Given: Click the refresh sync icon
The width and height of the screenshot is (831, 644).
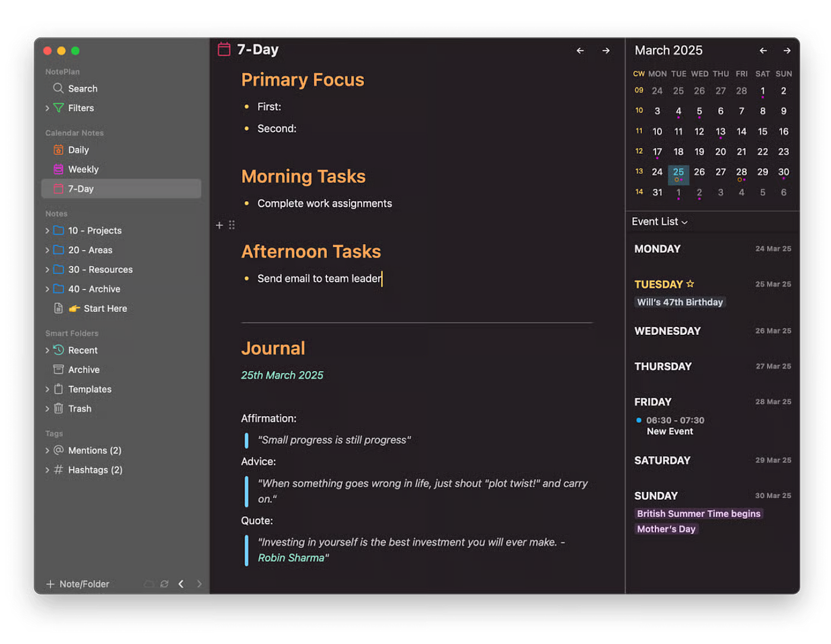Looking at the screenshot, I should click(x=164, y=584).
